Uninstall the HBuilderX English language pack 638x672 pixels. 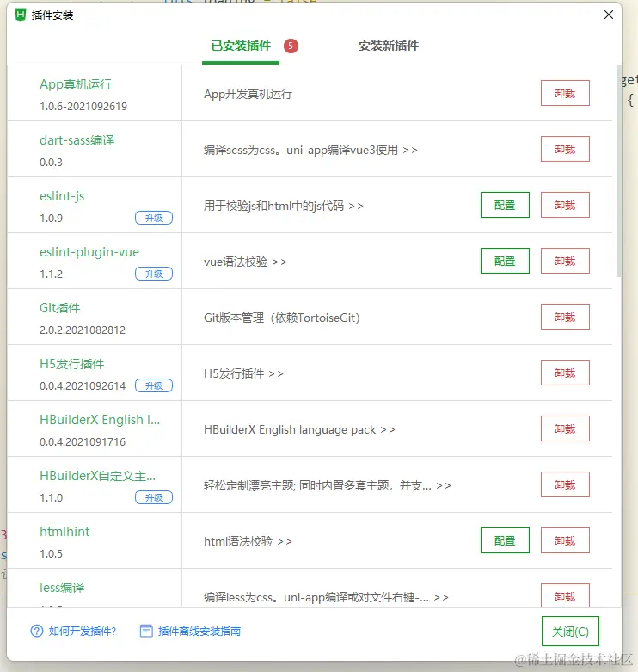pyautogui.click(x=565, y=428)
